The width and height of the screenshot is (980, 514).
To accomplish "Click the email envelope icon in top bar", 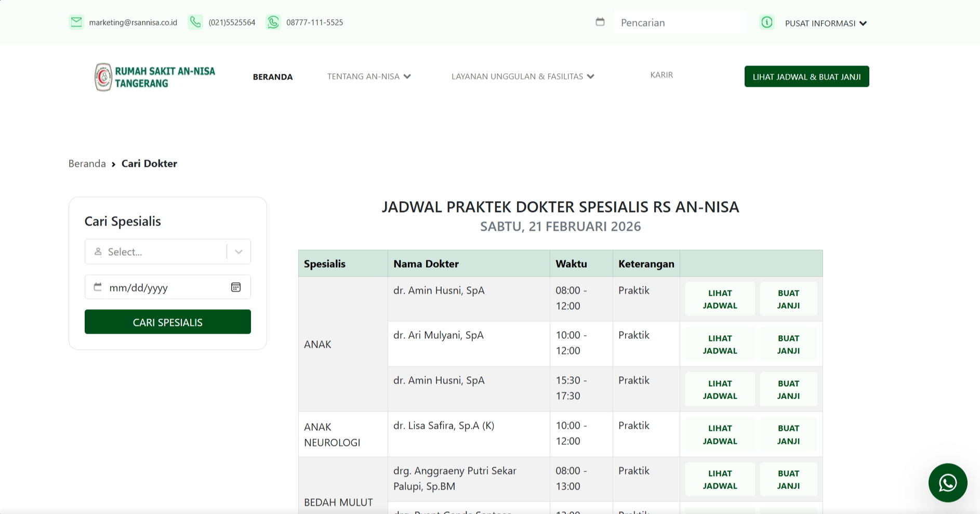I will click(x=76, y=22).
